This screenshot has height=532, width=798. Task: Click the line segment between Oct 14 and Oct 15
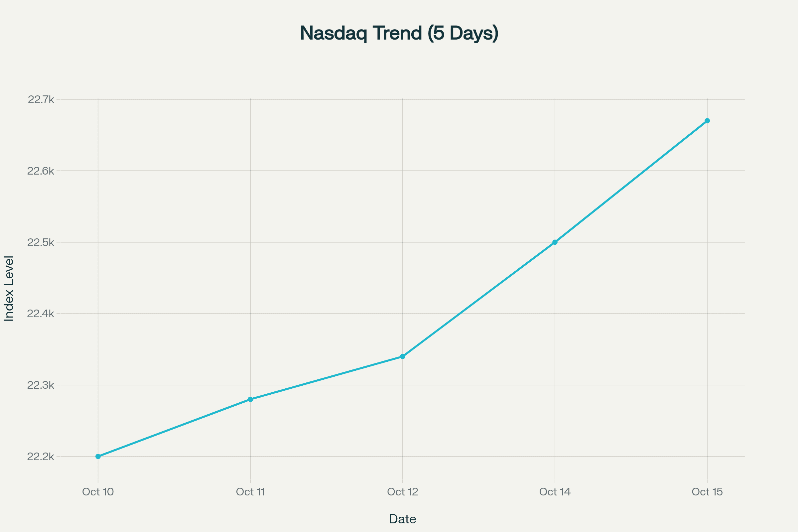tap(631, 182)
